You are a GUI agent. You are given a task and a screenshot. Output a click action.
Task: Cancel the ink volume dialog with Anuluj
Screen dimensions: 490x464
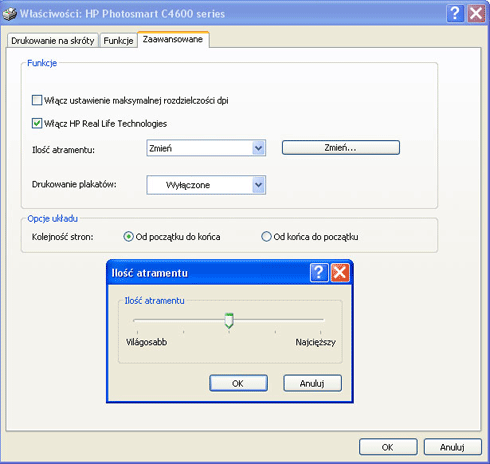pyautogui.click(x=312, y=383)
